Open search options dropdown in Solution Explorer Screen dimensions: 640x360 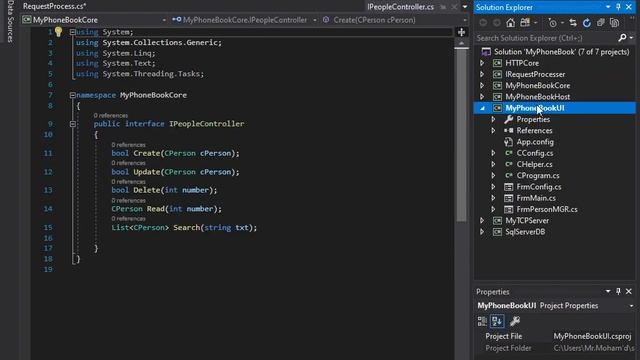coord(631,38)
